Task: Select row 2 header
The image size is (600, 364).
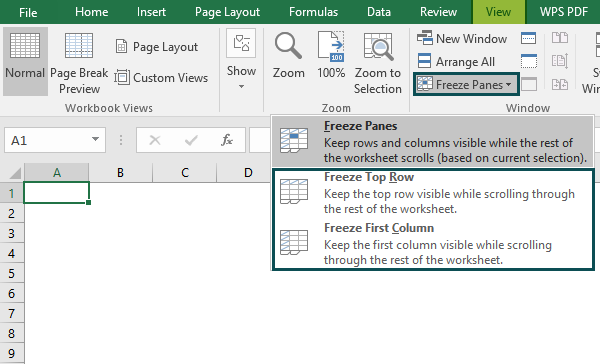Action: 11,213
